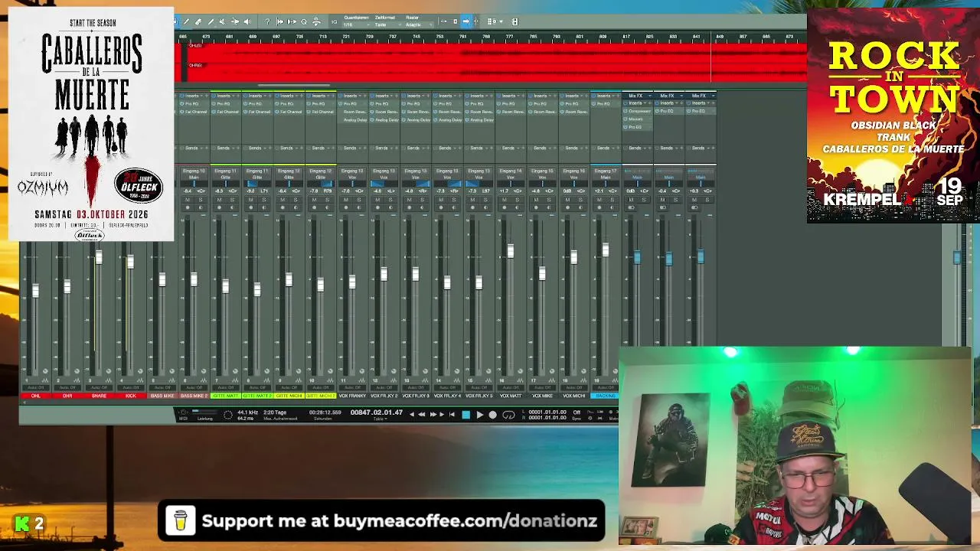Solo the GITTE MATT channel
980x551 pixels.
[x=232, y=200]
